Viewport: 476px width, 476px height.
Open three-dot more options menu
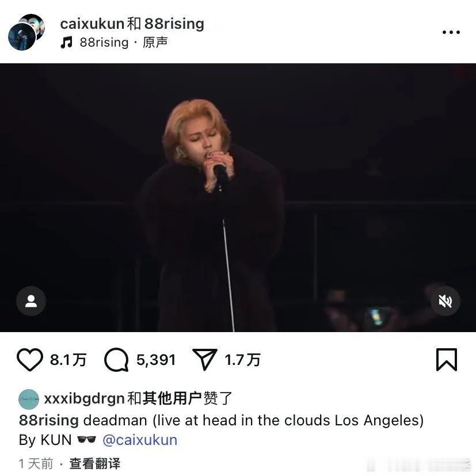(x=451, y=32)
